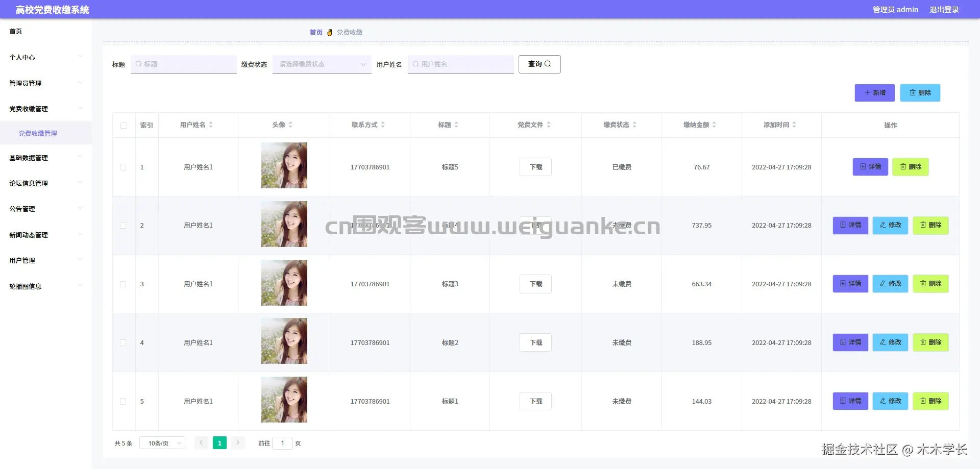
Task: Sort by 缴纳金额 column arrows
Action: point(714,125)
